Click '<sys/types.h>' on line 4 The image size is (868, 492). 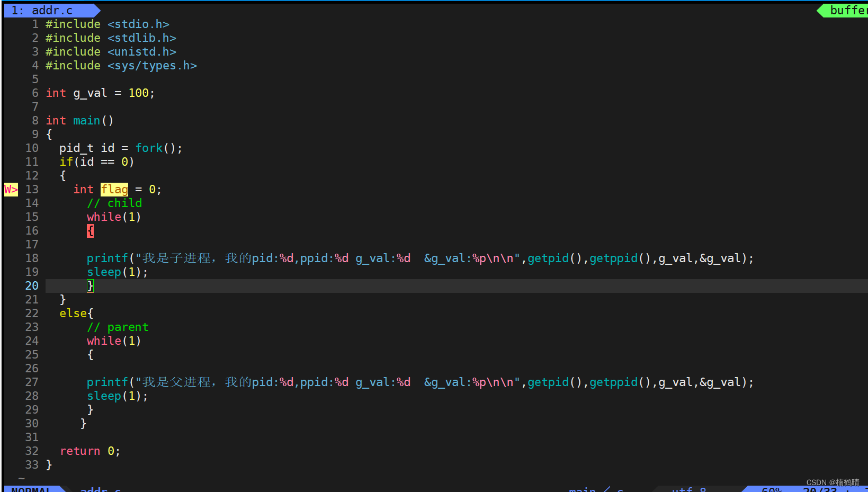click(x=152, y=65)
